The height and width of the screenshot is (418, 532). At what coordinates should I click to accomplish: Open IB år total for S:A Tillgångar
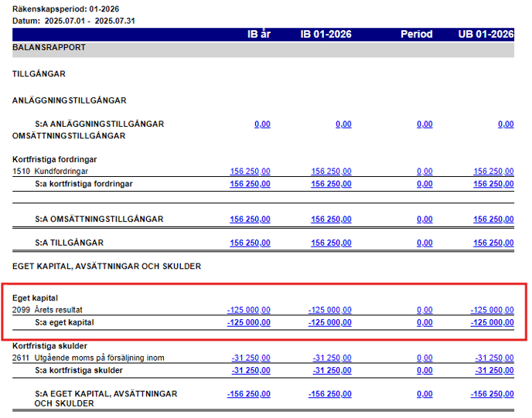(x=250, y=243)
